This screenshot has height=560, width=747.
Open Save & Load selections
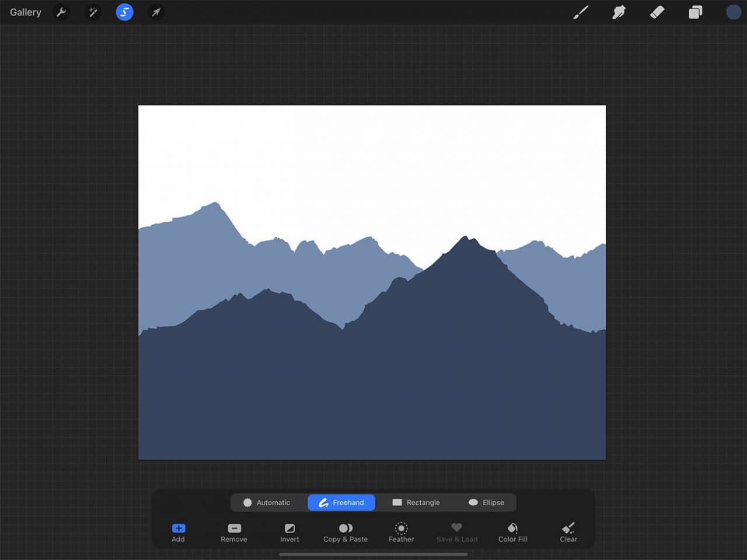[456, 532]
